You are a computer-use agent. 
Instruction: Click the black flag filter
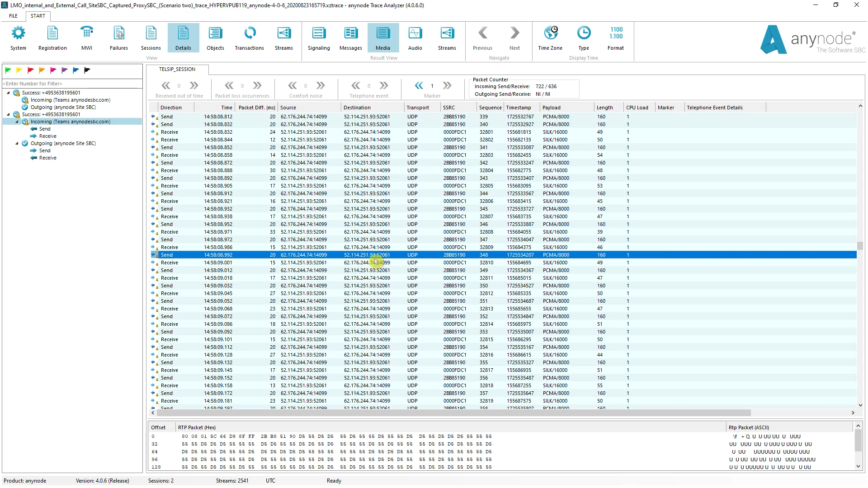[x=87, y=70]
